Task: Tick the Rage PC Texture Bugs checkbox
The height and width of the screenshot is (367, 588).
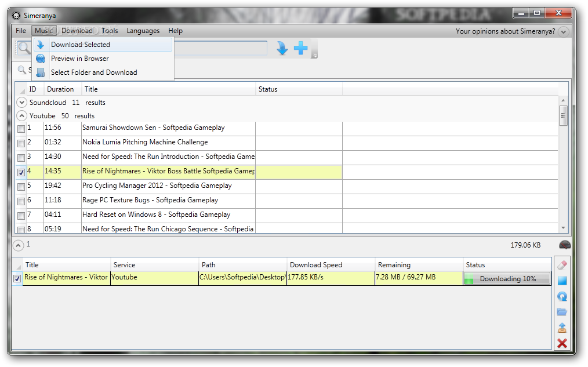Action: tap(21, 201)
